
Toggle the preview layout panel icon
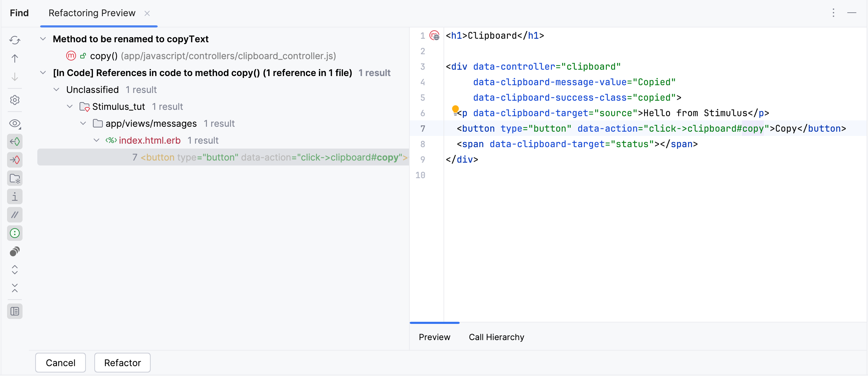click(15, 312)
